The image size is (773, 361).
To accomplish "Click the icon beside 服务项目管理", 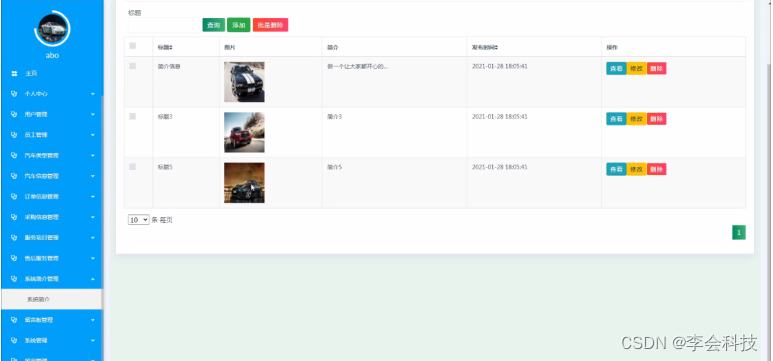I will click(14, 238).
